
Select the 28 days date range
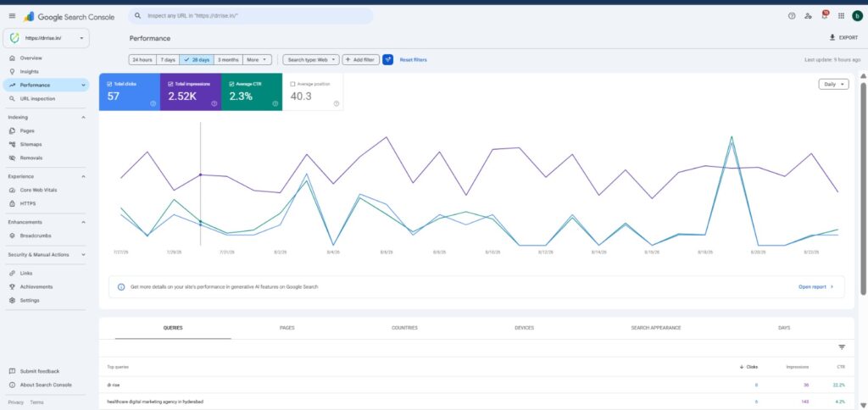coord(197,60)
